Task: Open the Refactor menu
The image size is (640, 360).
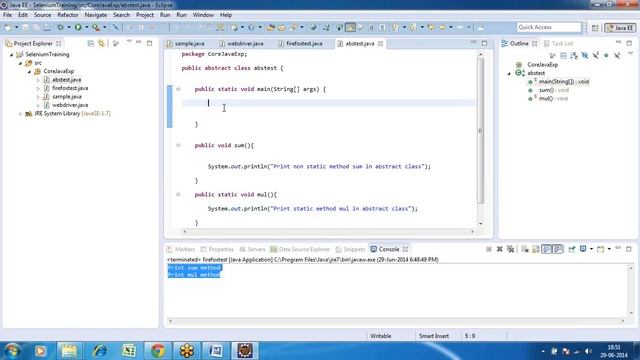Action: coord(68,15)
